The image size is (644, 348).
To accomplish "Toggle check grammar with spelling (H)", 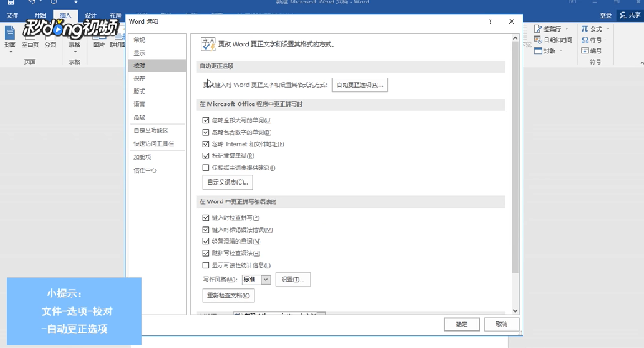I will [x=206, y=253].
